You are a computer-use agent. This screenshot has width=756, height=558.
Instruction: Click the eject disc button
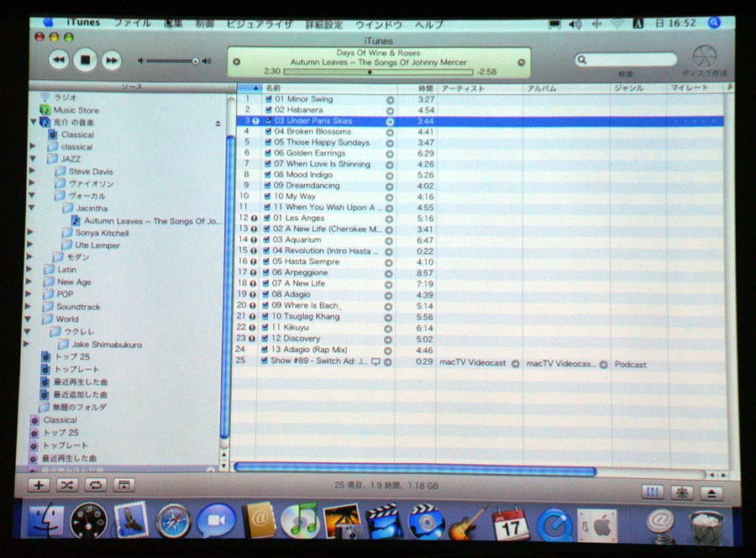pyautogui.click(x=711, y=493)
